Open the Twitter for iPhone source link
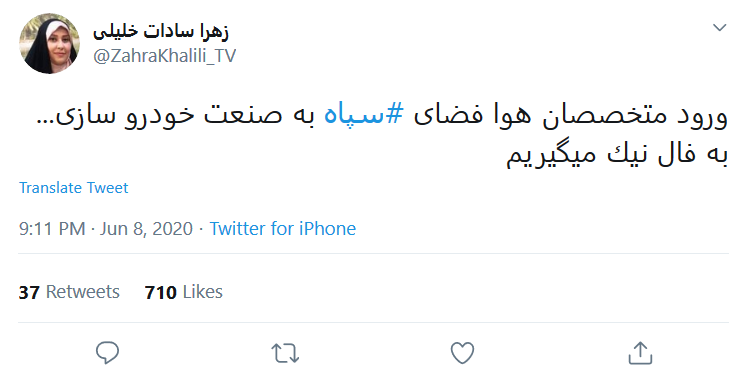 click(x=283, y=229)
